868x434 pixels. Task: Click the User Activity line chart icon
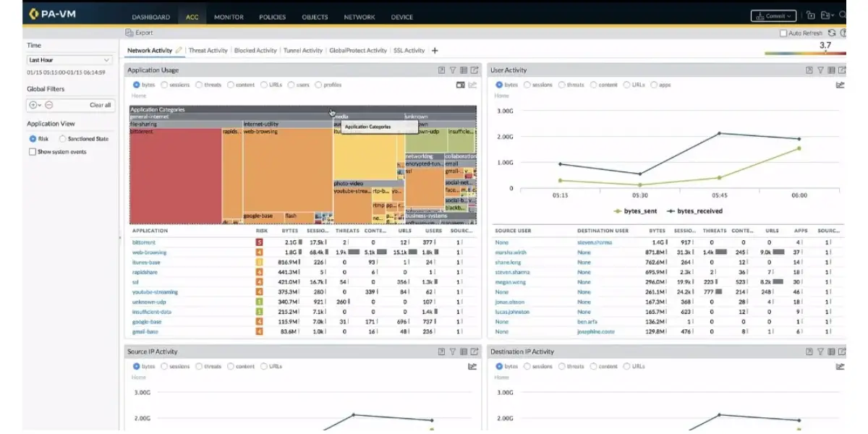click(841, 85)
